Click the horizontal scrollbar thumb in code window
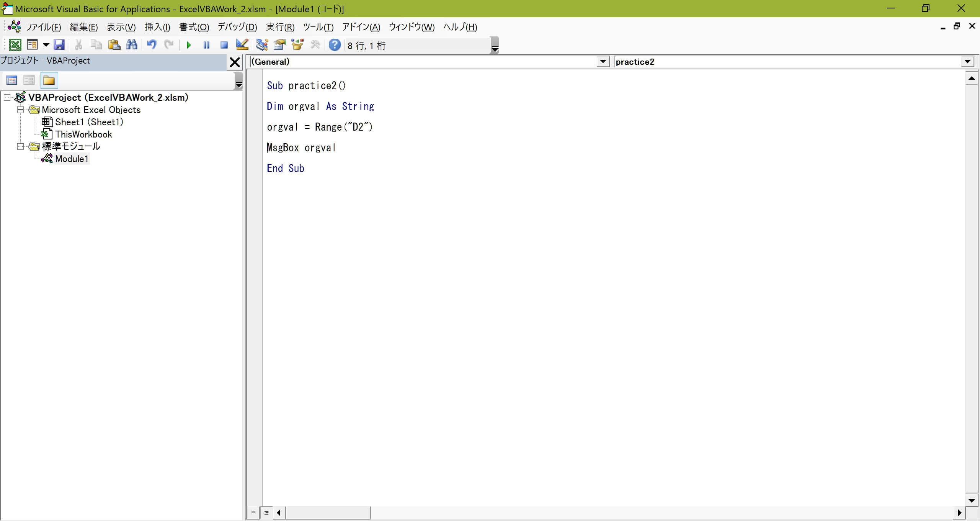The width and height of the screenshot is (980, 521). tap(328, 513)
